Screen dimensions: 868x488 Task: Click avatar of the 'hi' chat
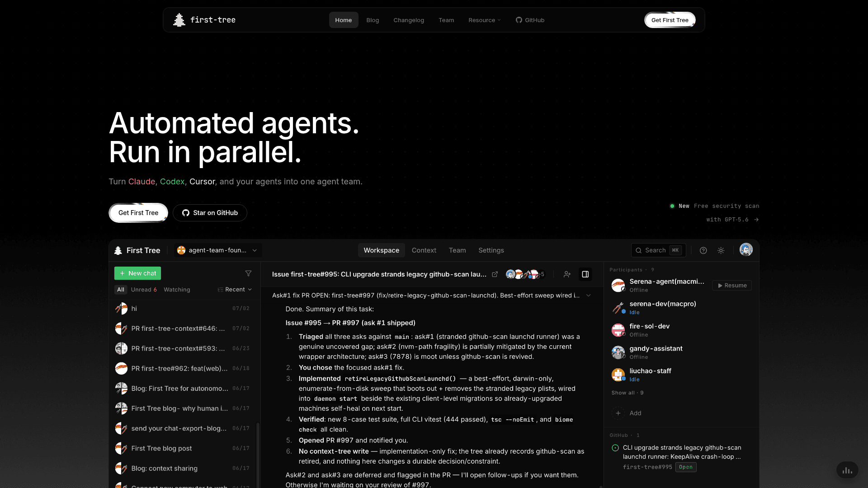[x=121, y=309]
